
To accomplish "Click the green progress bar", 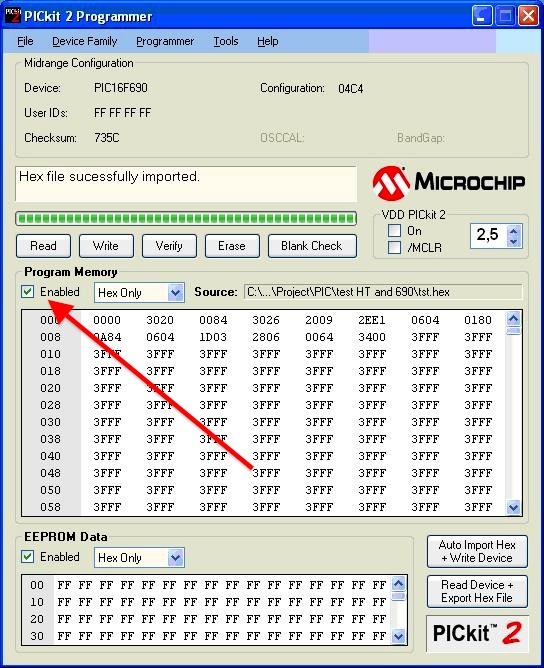I will (186, 219).
